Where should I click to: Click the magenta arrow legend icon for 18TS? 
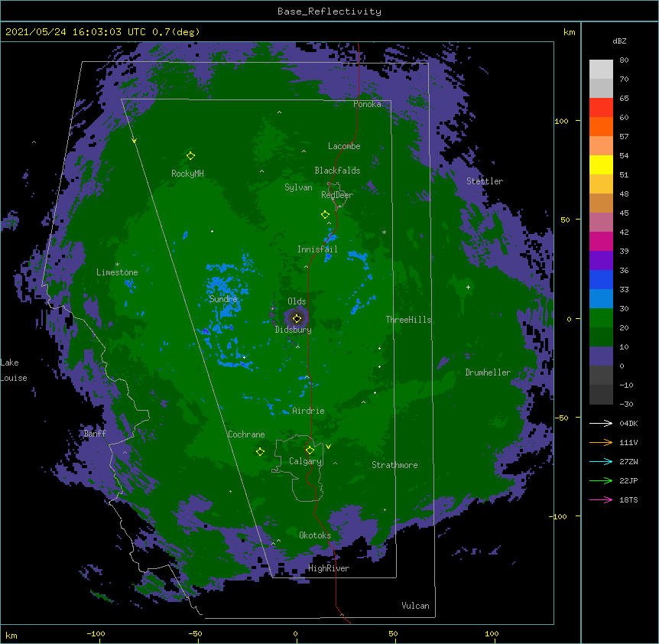pos(601,499)
